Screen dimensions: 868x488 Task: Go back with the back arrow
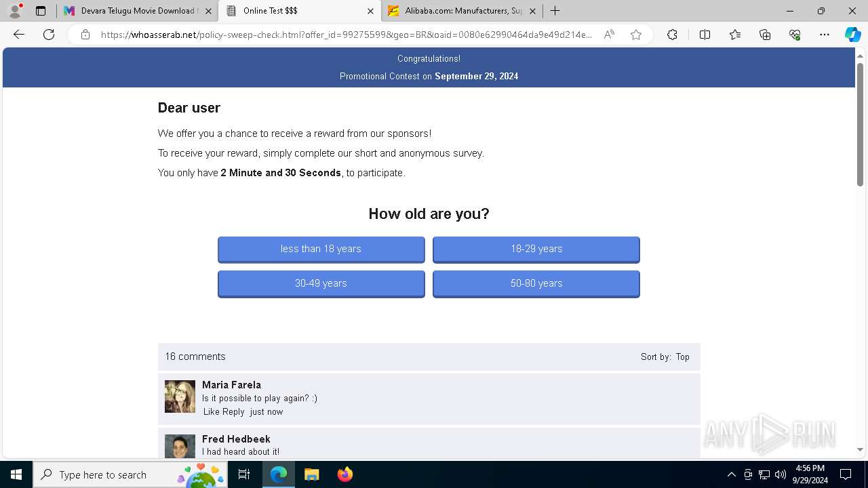[x=19, y=35]
